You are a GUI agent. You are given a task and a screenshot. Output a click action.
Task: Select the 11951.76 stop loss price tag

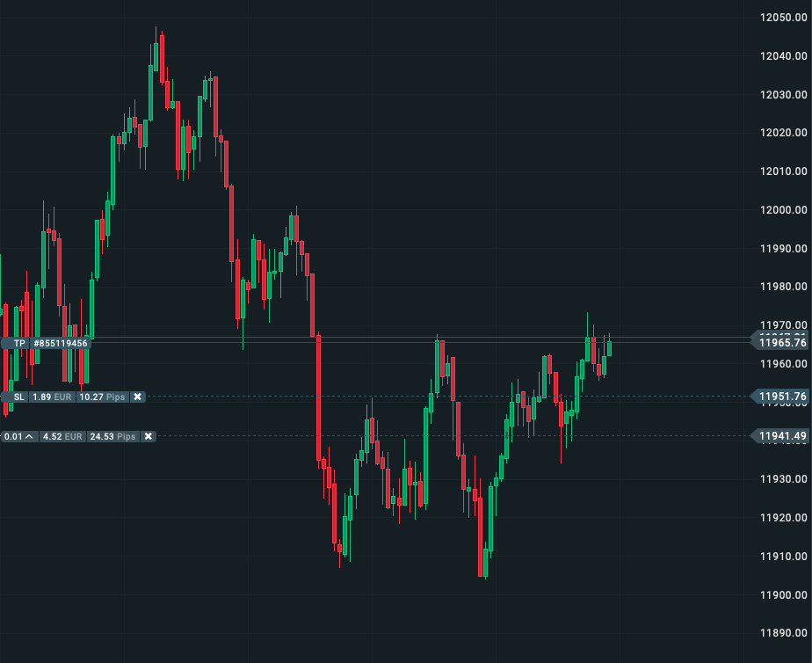click(782, 397)
